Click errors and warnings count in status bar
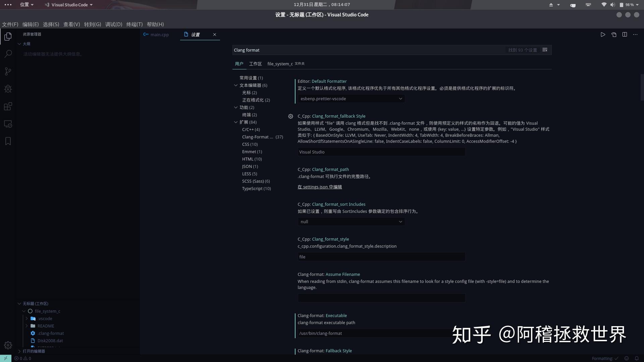Screen dimensions: 644x362 click(23, 358)
